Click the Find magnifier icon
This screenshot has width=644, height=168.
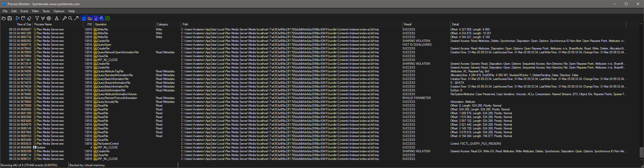tap(70, 18)
